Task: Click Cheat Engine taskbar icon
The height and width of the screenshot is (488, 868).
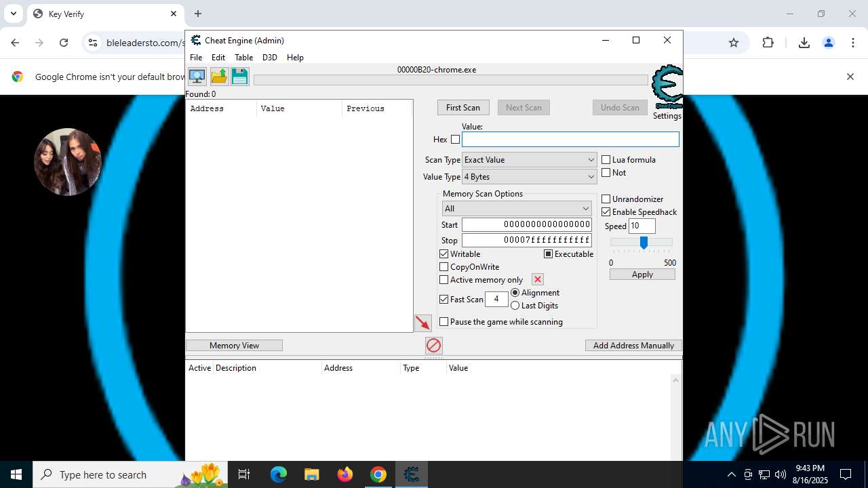Action: (412, 474)
